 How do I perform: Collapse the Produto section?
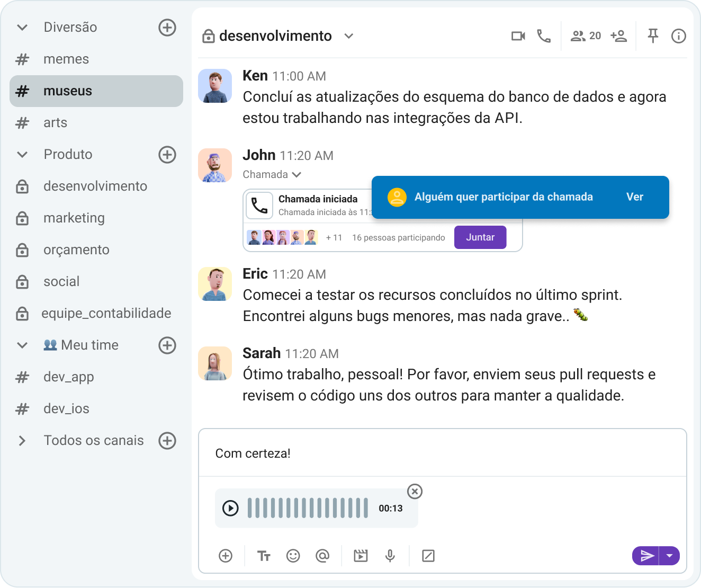tap(22, 154)
